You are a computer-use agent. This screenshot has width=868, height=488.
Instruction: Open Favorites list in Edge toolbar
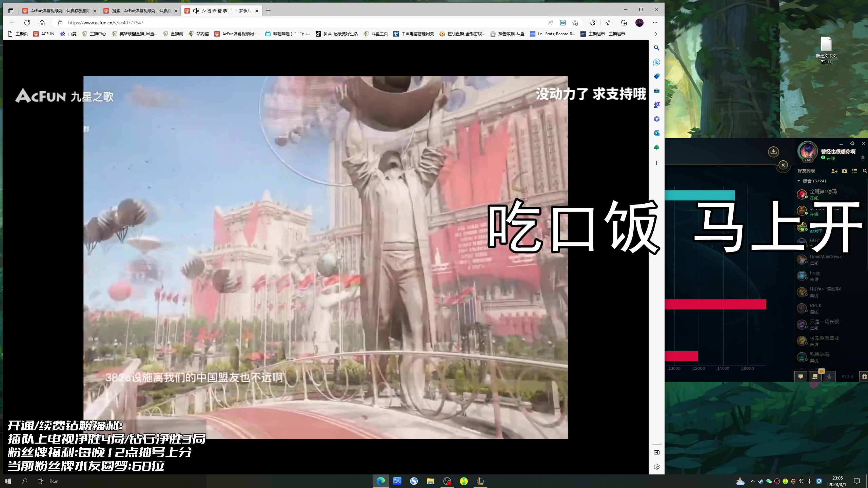click(609, 23)
